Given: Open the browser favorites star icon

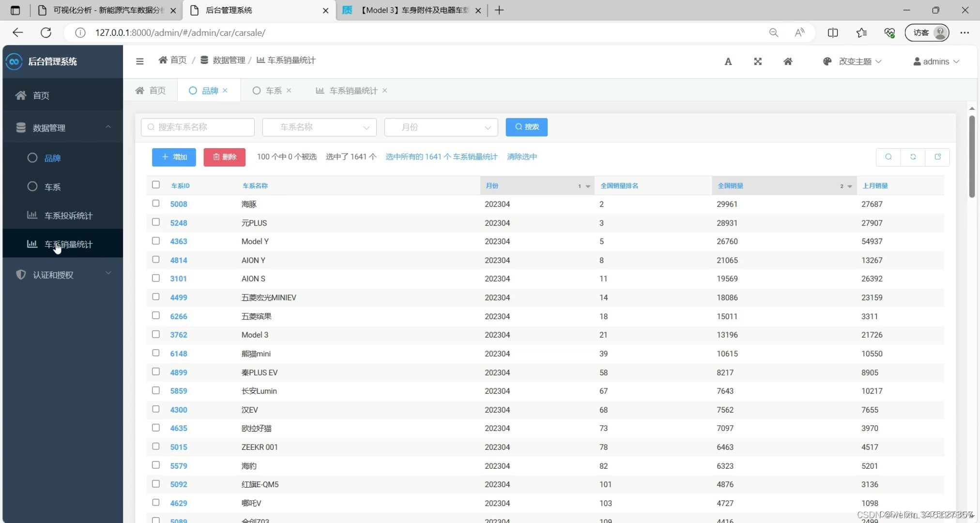Looking at the screenshot, I should pos(861,32).
